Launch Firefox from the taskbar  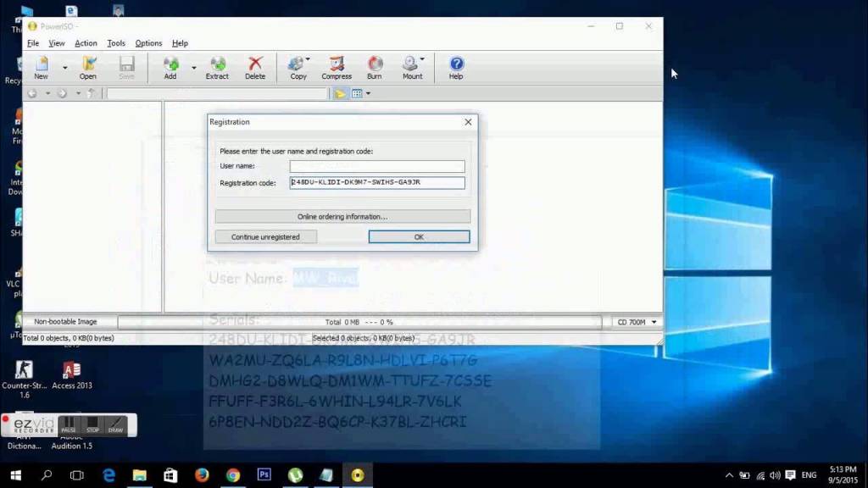202,475
